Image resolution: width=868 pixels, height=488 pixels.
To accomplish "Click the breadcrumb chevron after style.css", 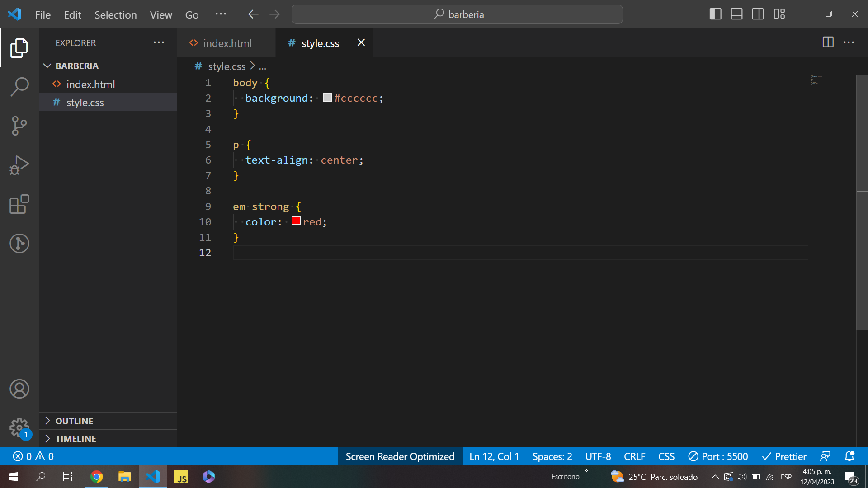I will (252, 66).
